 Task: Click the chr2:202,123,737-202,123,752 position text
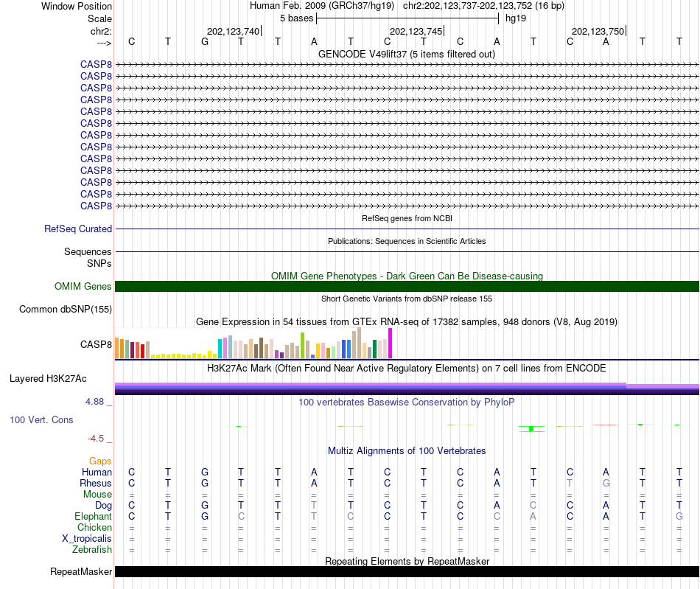coord(483,6)
